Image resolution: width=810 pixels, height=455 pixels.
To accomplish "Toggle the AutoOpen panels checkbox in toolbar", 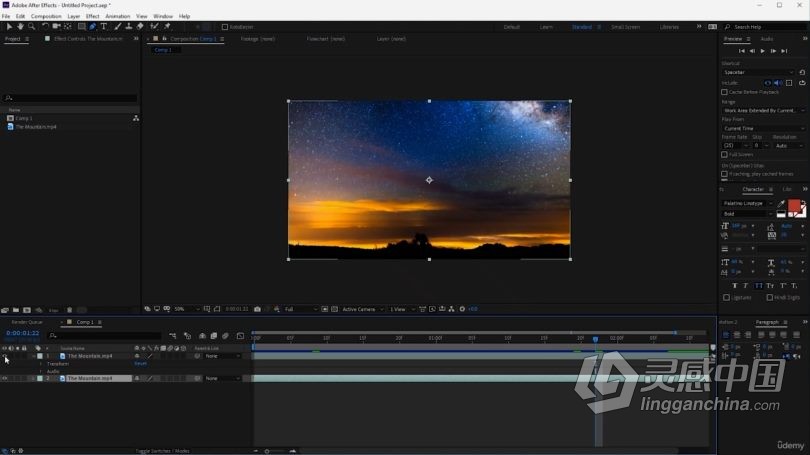I will click(x=225, y=27).
